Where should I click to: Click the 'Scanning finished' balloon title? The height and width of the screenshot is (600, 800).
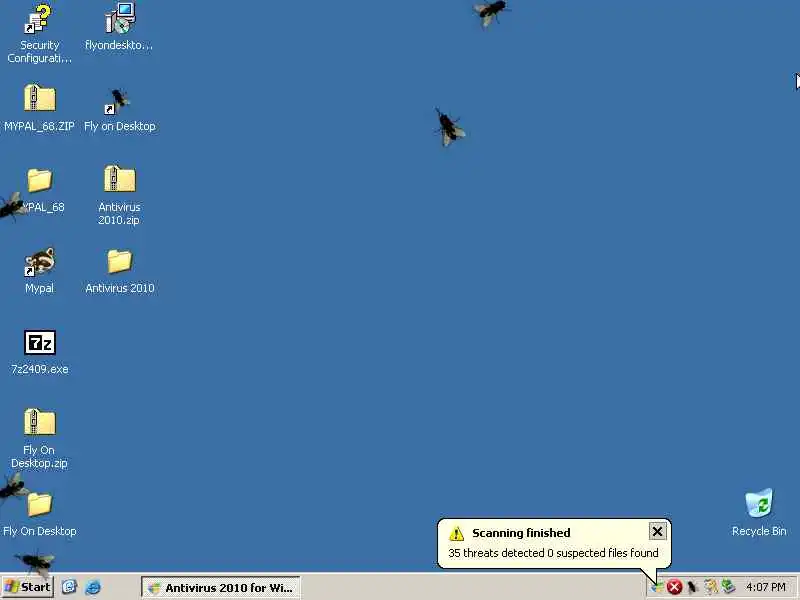pyautogui.click(x=521, y=533)
